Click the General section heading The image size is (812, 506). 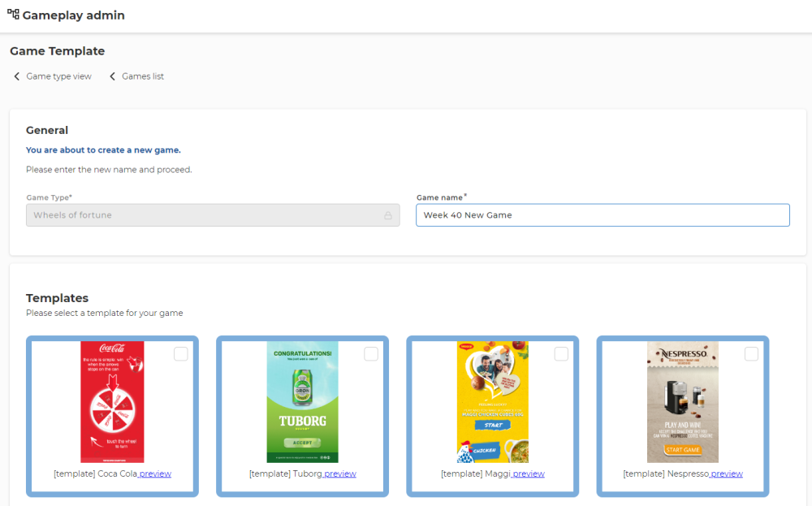[x=47, y=130]
